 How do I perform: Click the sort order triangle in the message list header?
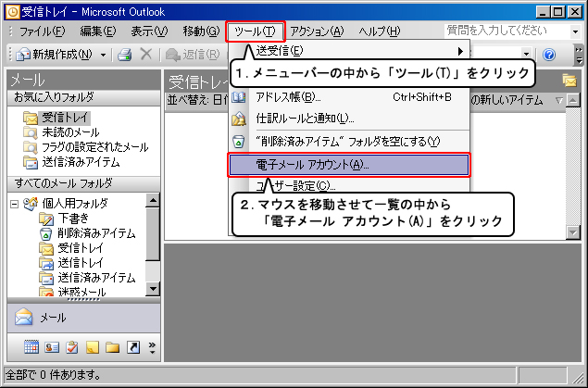pos(559,100)
